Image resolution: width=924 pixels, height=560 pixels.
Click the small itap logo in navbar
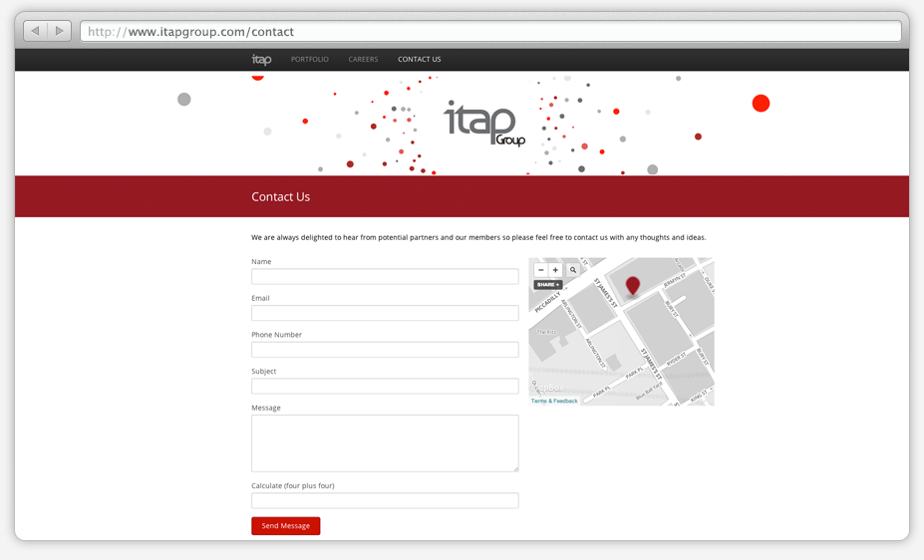261,59
